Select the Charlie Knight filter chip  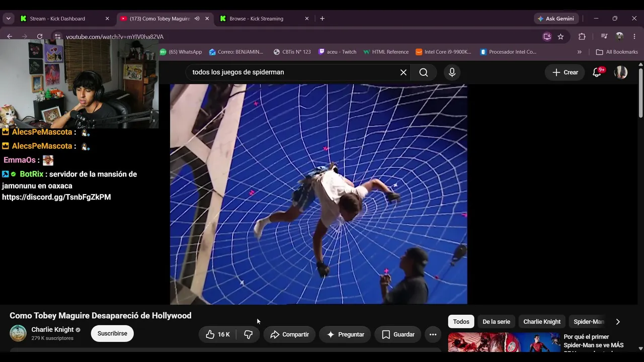tap(542, 322)
